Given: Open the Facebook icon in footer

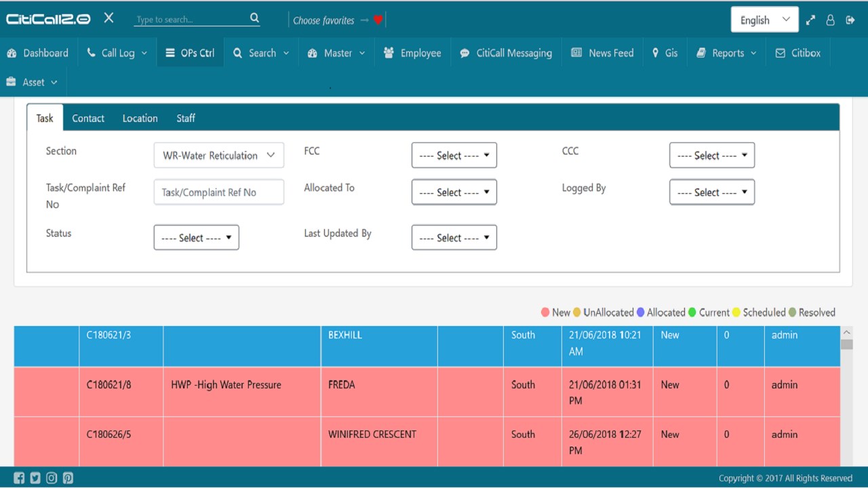Looking at the screenshot, I should click(x=19, y=478).
